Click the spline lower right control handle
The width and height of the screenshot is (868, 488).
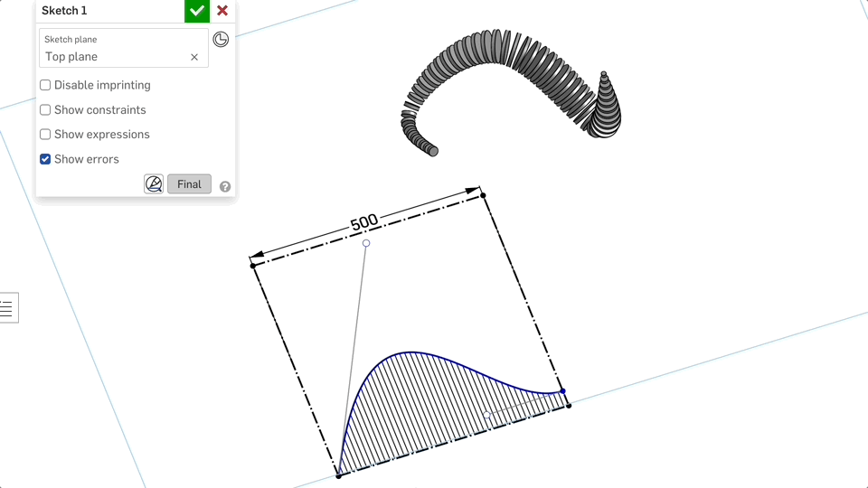pyautogui.click(x=486, y=415)
